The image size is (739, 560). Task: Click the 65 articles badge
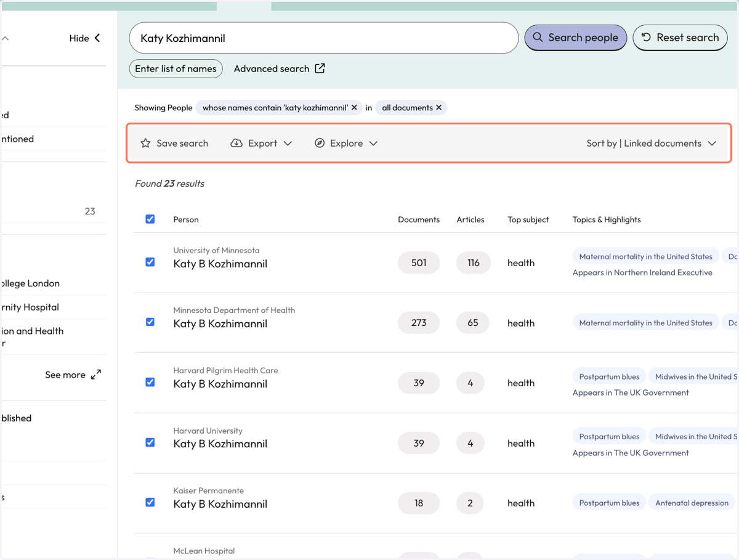pos(473,323)
